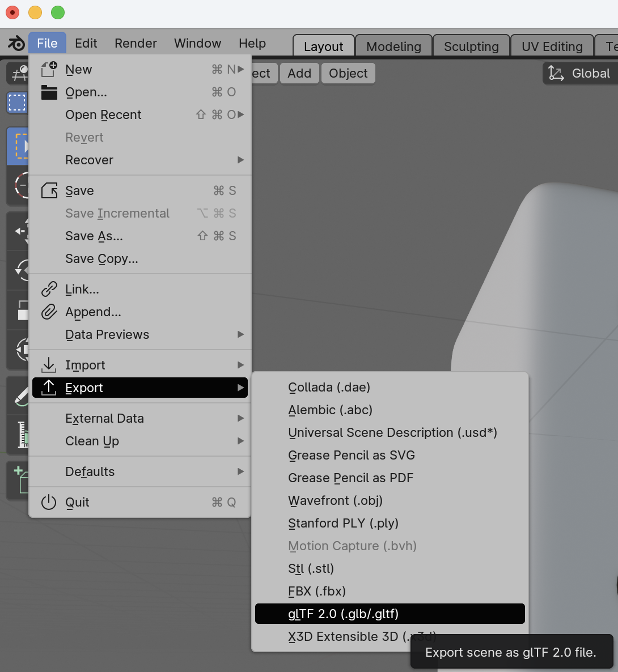Open the Render menu
This screenshot has width=618, height=672.
[x=136, y=43]
